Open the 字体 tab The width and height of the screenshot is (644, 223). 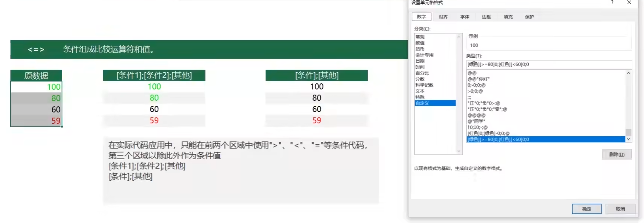point(464,17)
